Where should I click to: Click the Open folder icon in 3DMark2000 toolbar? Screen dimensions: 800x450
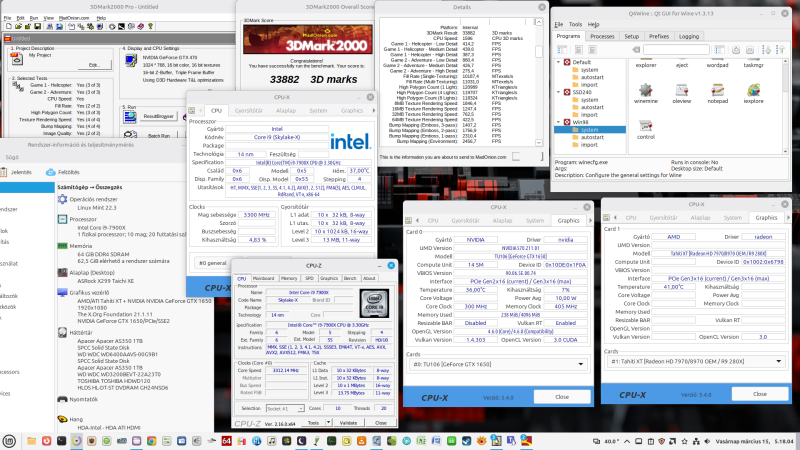tap(18, 27)
